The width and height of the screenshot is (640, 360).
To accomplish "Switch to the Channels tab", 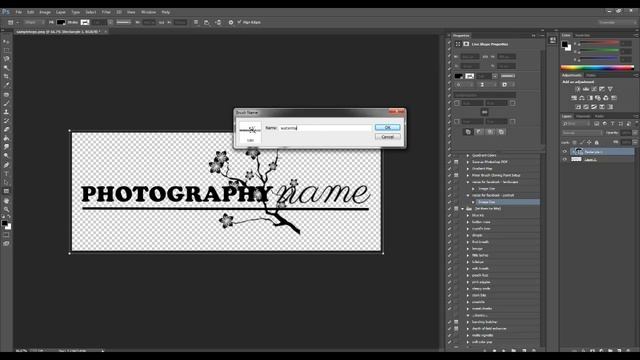I will [x=583, y=116].
